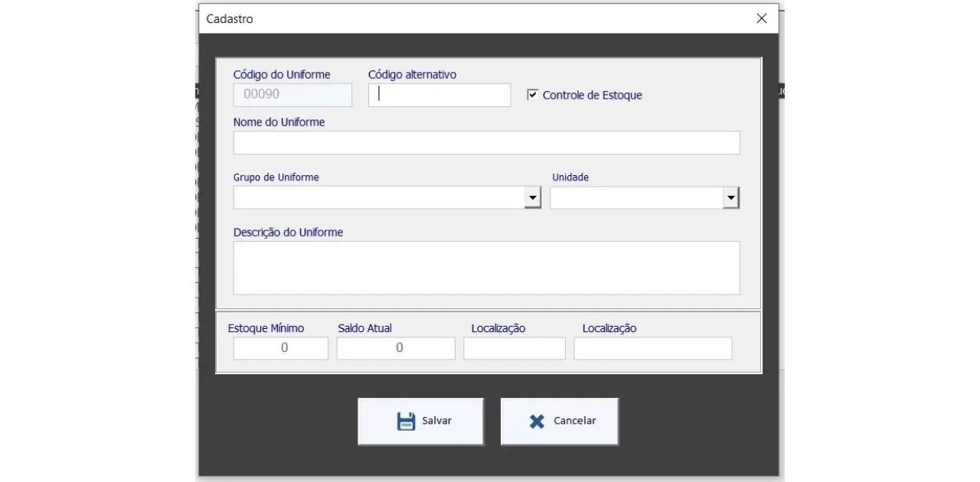Click the Salvar floppy disk icon
Viewport: 980px width, 482px height.
pyautogui.click(x=406, y=422)
